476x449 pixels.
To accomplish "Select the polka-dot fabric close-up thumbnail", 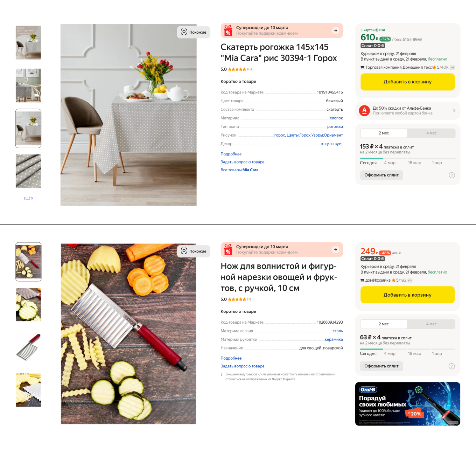I will click(x=28, y=171).
